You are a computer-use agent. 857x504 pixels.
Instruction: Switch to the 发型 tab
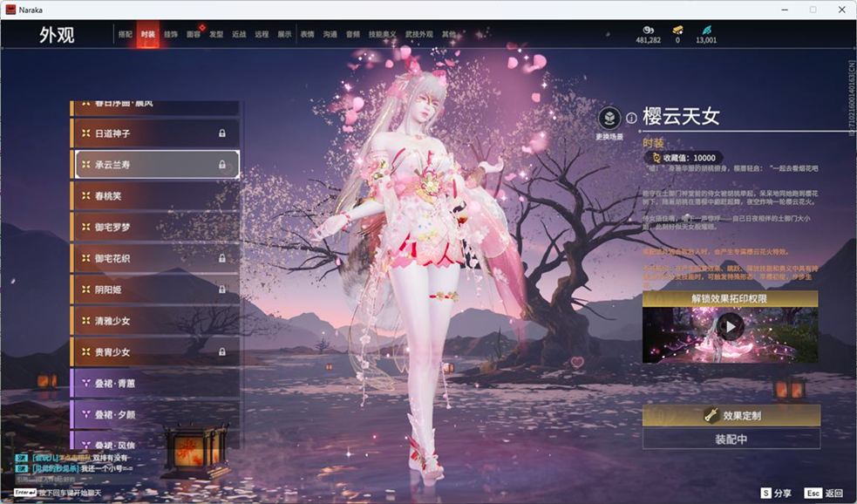pyautogui.click(x=216, y=34)
